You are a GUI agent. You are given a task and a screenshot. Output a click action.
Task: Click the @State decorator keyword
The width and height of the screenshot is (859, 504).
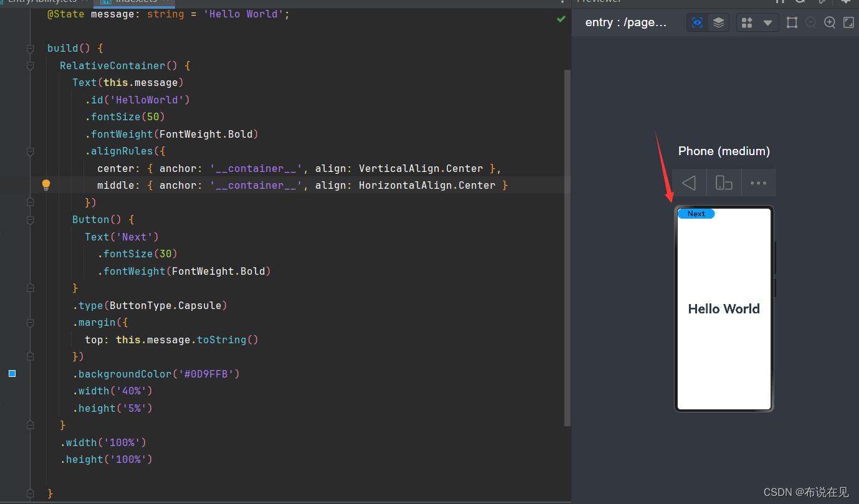coord(66,14)
